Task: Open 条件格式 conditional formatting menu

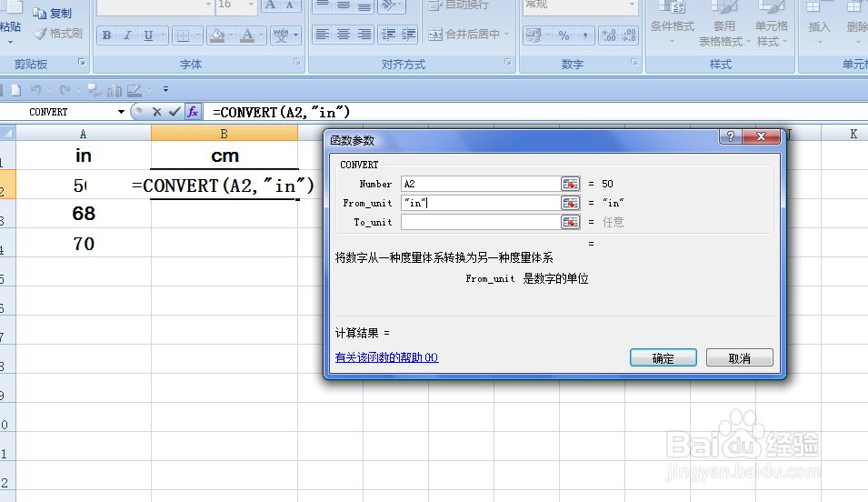Action: coord(672,25)
